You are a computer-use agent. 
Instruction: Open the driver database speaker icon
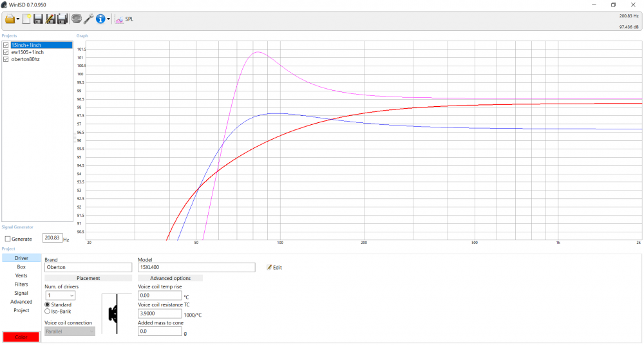tap(77, 19)
